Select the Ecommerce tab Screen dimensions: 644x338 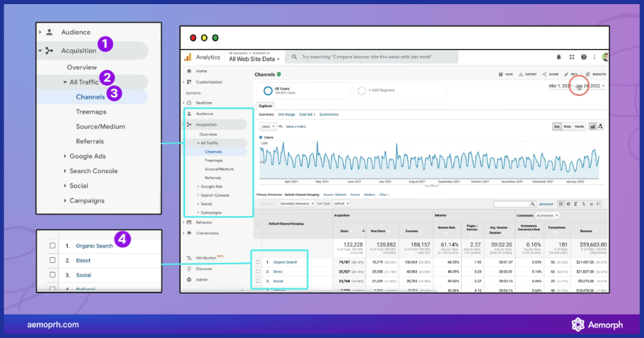point(329,115)
